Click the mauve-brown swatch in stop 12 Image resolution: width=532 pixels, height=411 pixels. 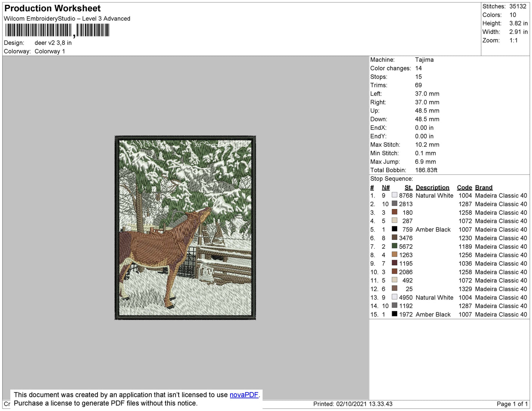click(x=394, y=288)
